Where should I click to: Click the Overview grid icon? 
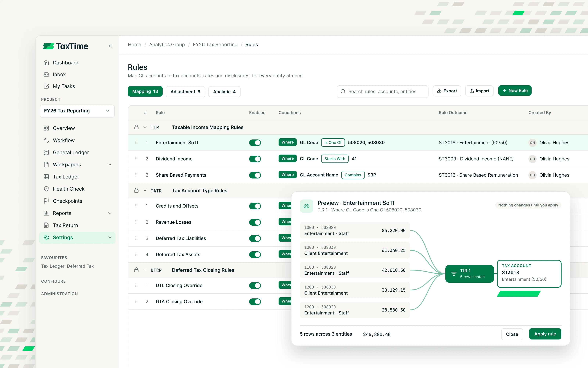46,128
